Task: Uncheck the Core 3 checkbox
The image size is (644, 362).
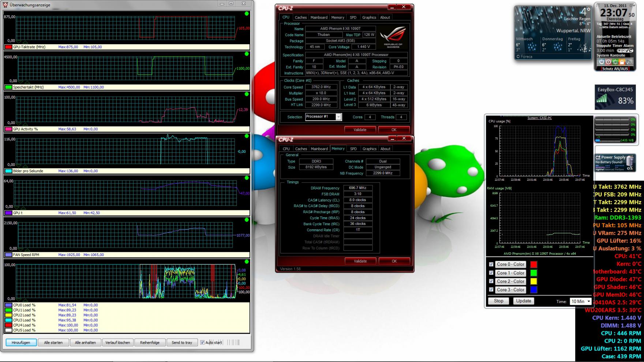Action: [491, 290]
